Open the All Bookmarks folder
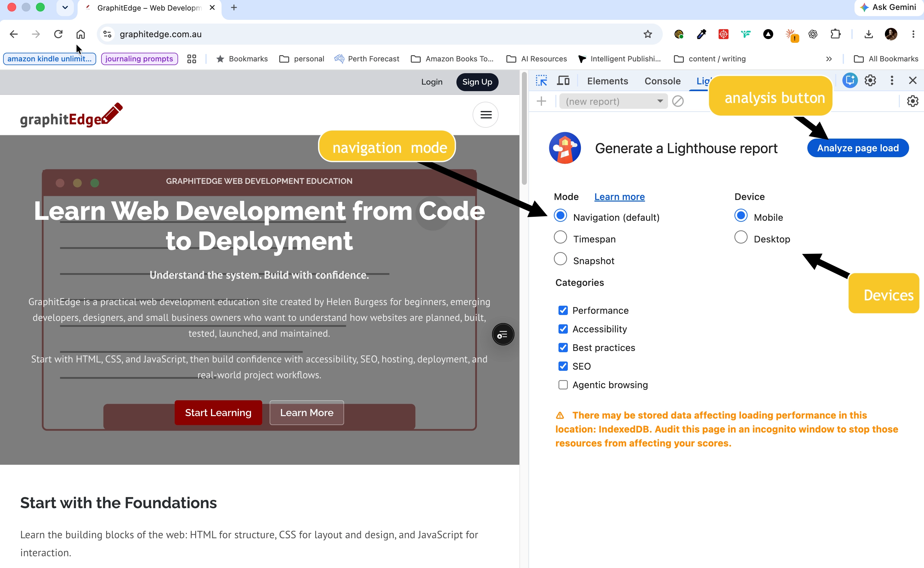 click(x=886, y=59)
